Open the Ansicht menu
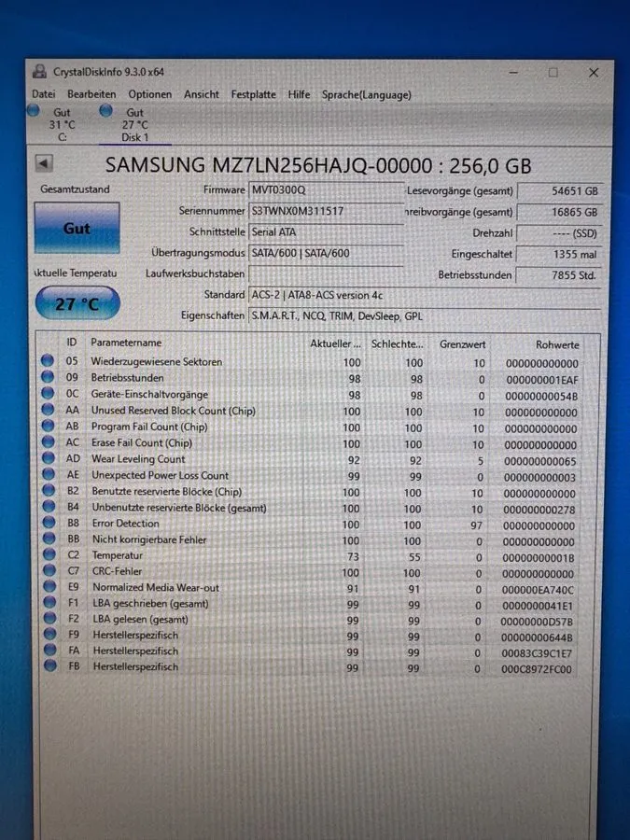The height and width of the screenshot is (840, 630). 202,94
